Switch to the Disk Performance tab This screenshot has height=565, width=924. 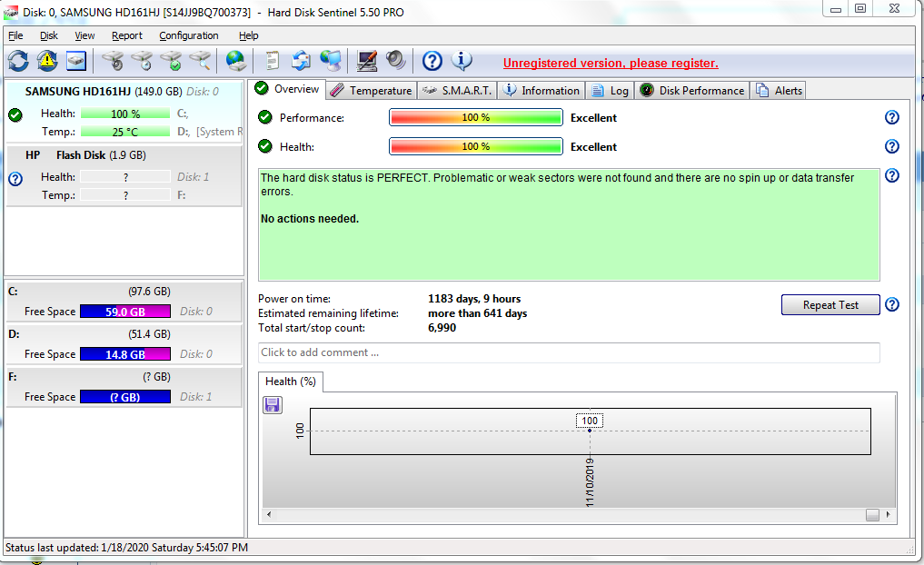click(x=692, y=90)
